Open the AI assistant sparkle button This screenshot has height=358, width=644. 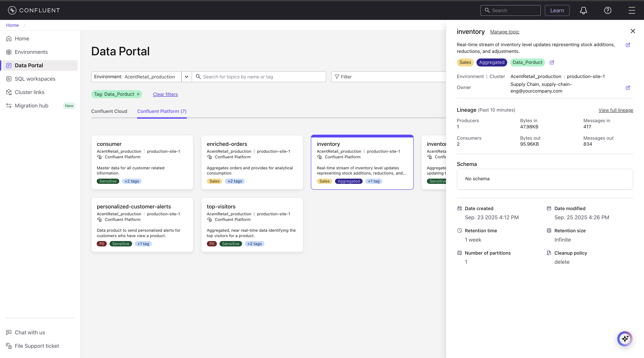point(625,338)
